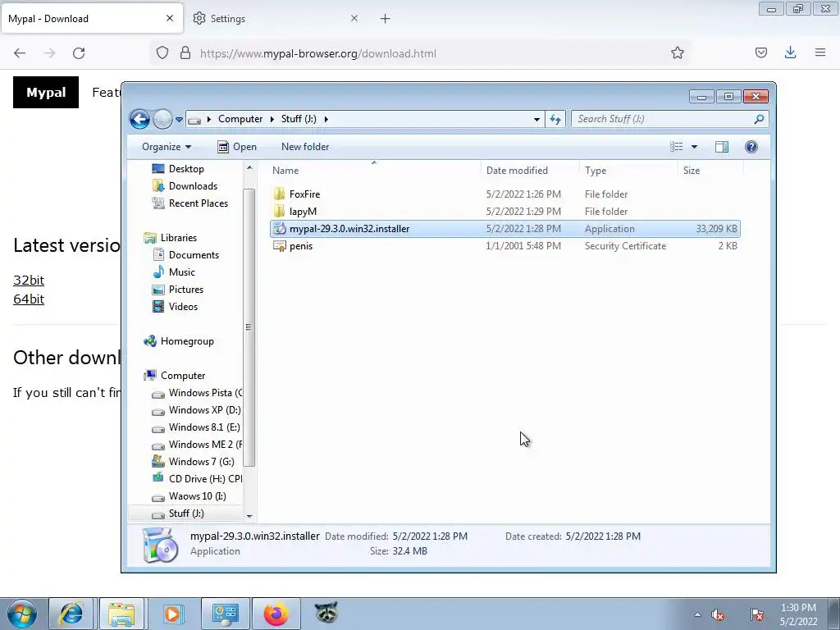840x630 pixels.
Task: Click the 32bit download link
Action: (x=29, y=281)
